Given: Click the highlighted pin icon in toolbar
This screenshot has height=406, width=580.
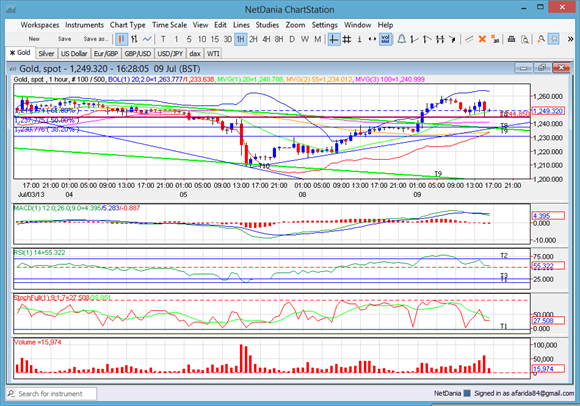Looking at the screenshot, I should (x=553, y=39).
